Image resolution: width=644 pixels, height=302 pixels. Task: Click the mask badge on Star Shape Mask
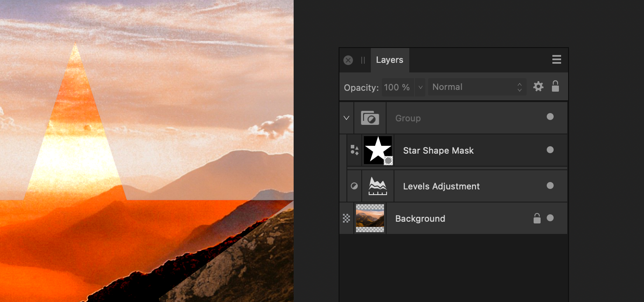point(389,161)
